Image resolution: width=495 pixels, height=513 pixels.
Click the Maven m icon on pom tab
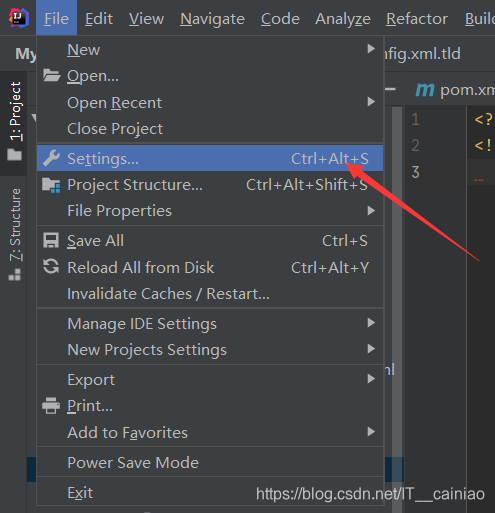425,90
